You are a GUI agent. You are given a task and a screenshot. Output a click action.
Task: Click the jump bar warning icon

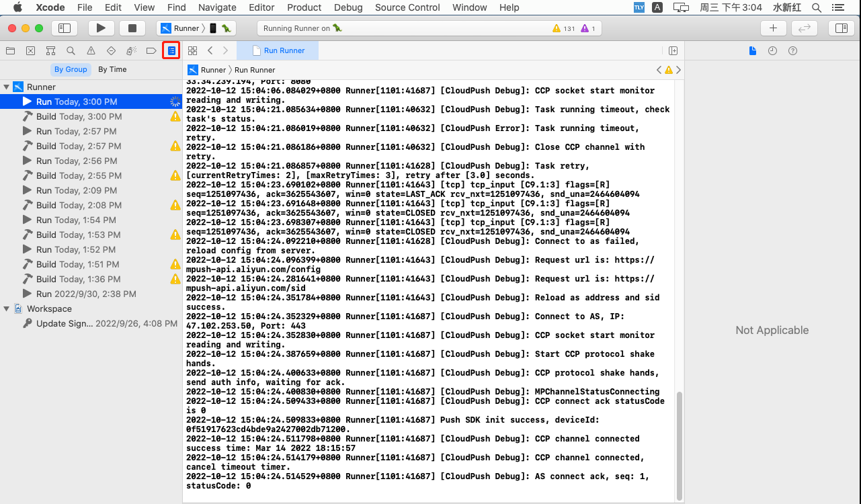point(668,70)
